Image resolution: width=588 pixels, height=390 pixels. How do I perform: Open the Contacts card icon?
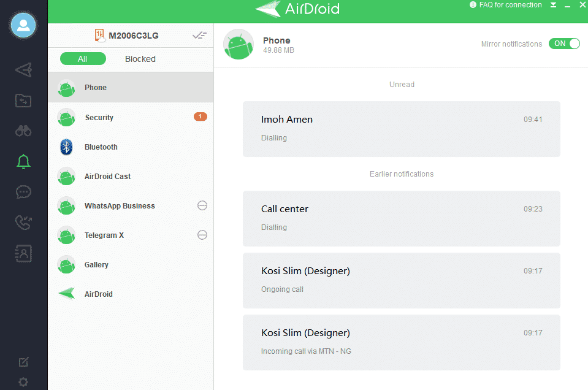point(23,253)
